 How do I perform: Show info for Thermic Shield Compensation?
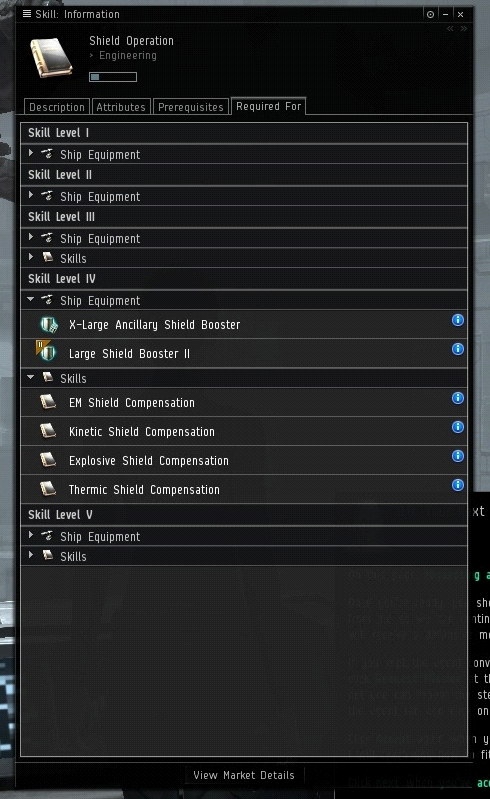tap(457, 485)
